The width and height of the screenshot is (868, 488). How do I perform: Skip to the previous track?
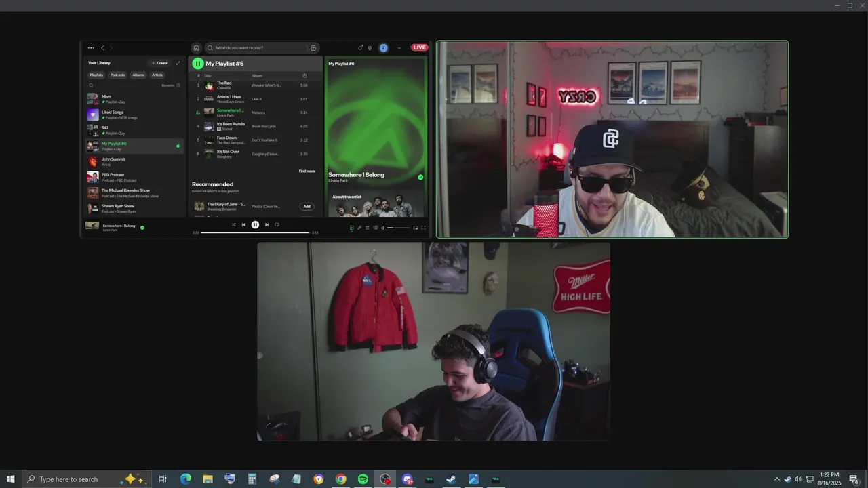click(243, 225)
